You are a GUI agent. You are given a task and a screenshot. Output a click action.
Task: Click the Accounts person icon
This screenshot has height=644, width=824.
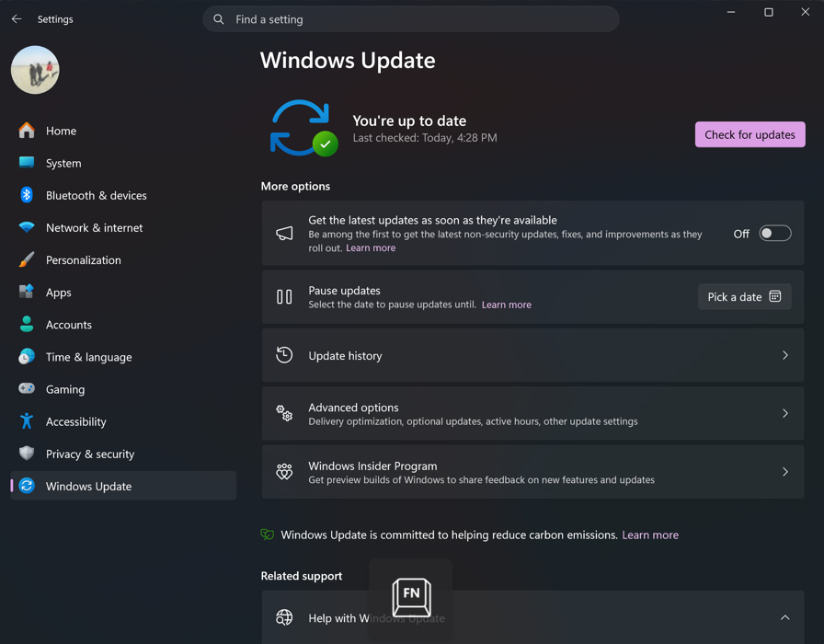pos(27,325)
